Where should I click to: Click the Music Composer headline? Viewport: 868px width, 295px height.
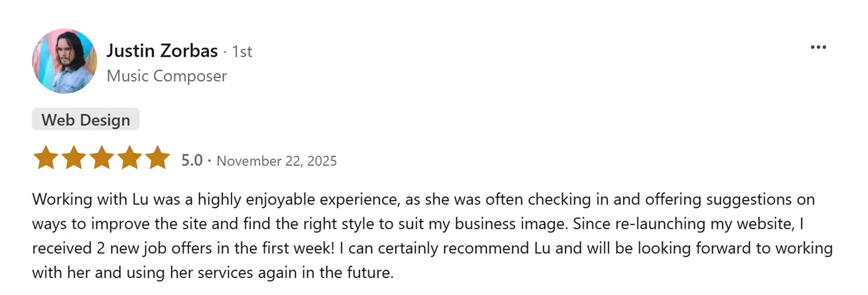(x=167, y=76)
